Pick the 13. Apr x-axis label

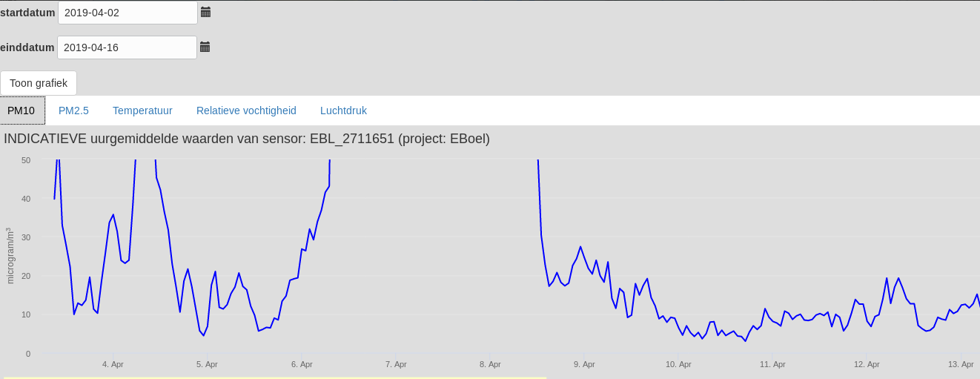[x=961, y=364]
